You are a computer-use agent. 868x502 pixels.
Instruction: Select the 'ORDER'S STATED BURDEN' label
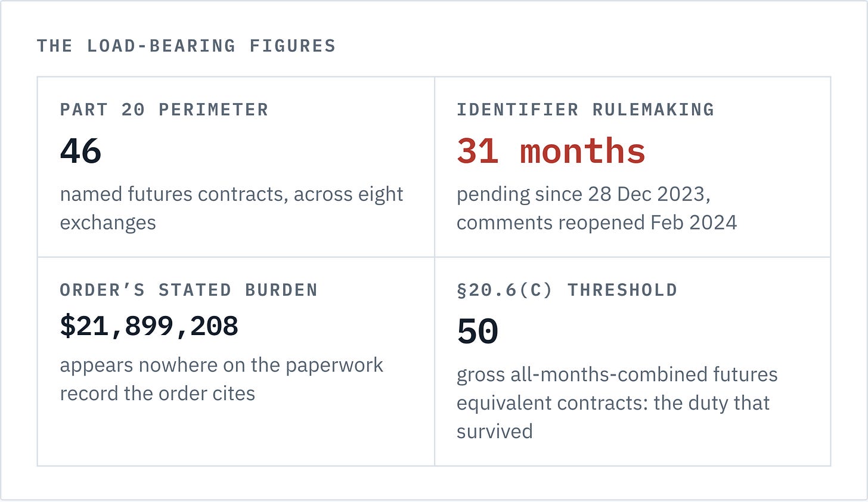pyautogui.click(x=188, y=290)
